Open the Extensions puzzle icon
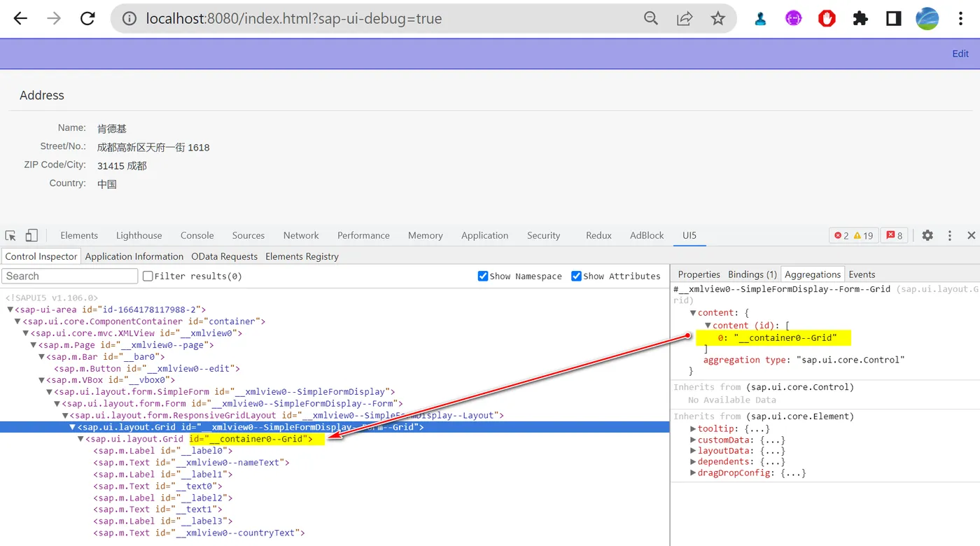The width and height of the screenshot is (980, 546). click(860, 19)
